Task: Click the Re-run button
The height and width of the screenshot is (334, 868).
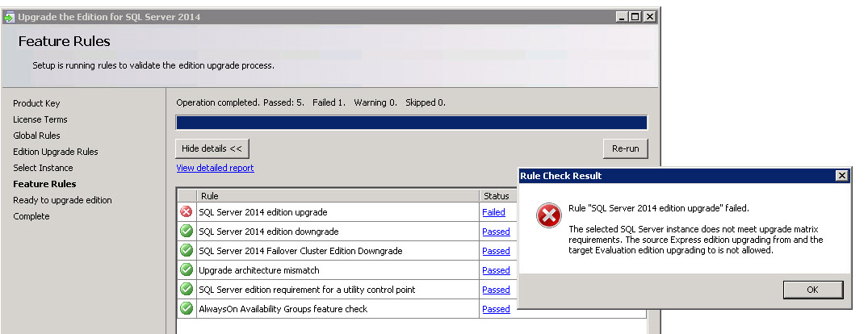Action: tap(625, 148)
